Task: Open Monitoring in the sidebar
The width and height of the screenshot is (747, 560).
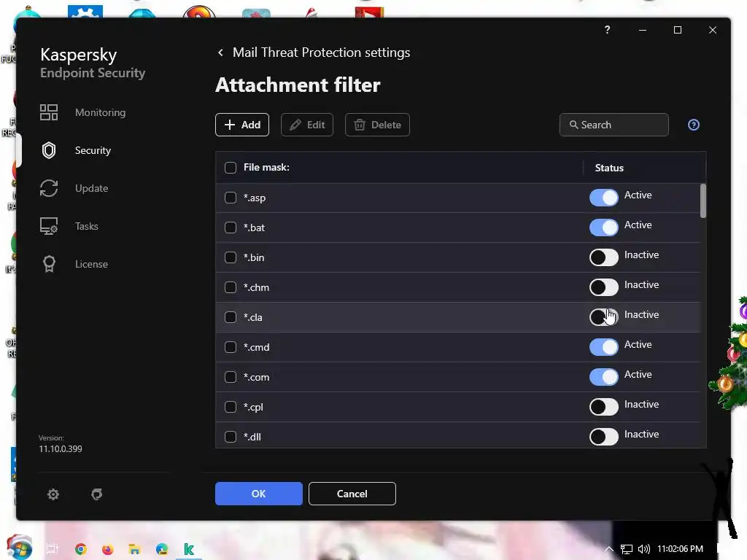Action: (100, 112)
